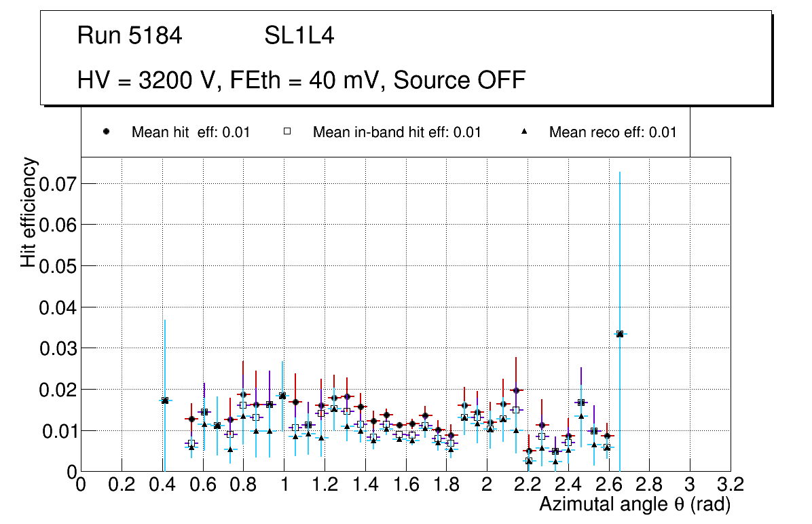Click the highest filled circle near 2.15 rad
The width and height of the screenshot is (812, 524).
pos(516,390)
